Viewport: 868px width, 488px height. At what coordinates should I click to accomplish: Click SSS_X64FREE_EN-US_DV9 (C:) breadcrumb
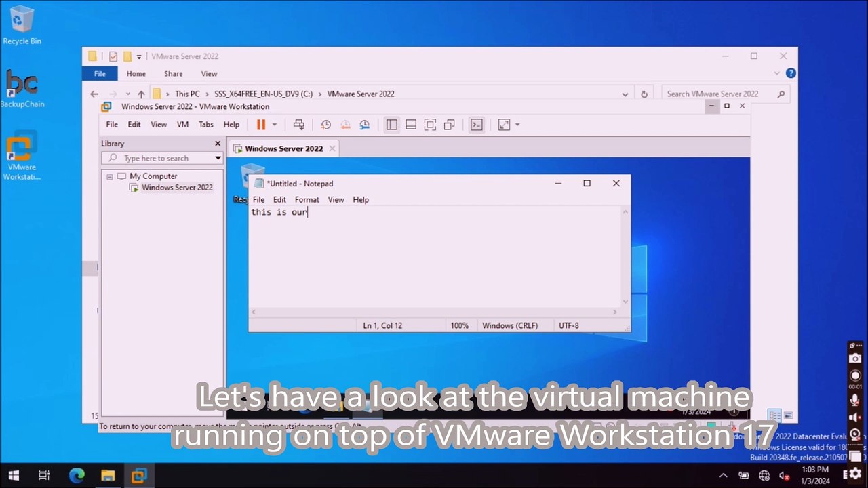(x=264, y=94)
